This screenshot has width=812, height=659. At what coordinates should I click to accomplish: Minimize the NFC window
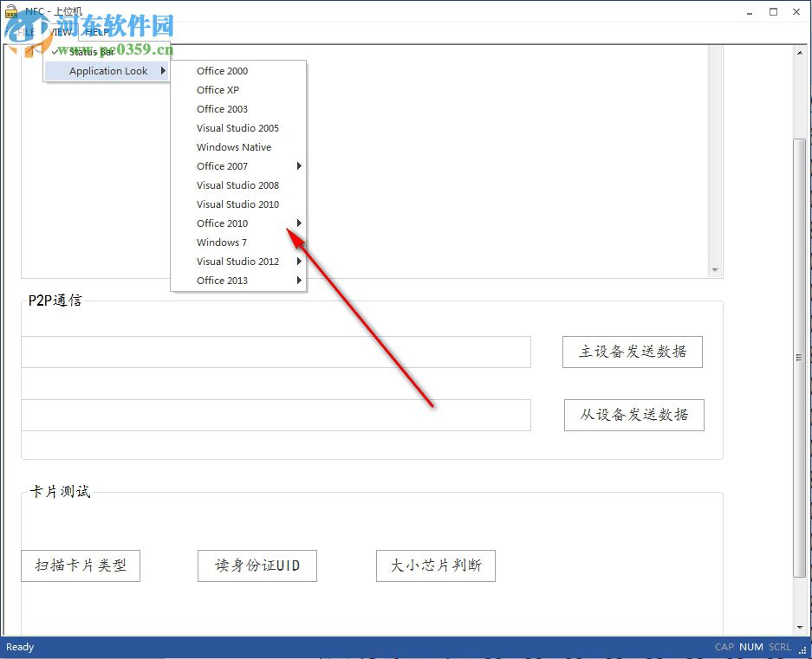[750, 12]
